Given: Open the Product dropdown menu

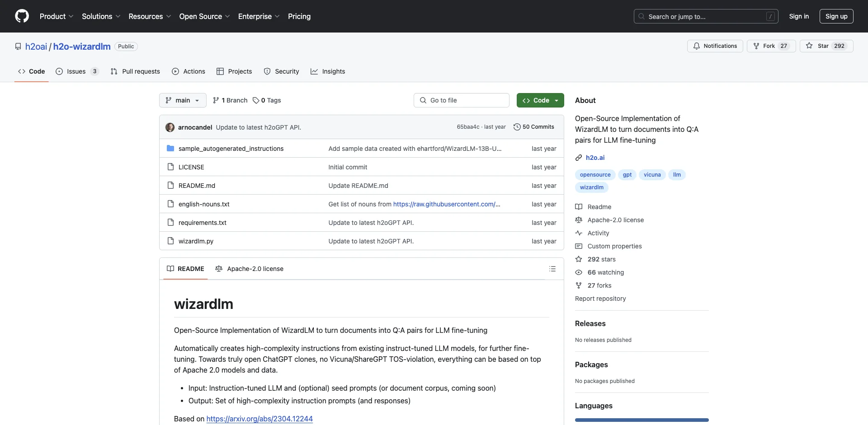Looking at the screenshot, I should (x=57, y=16).
